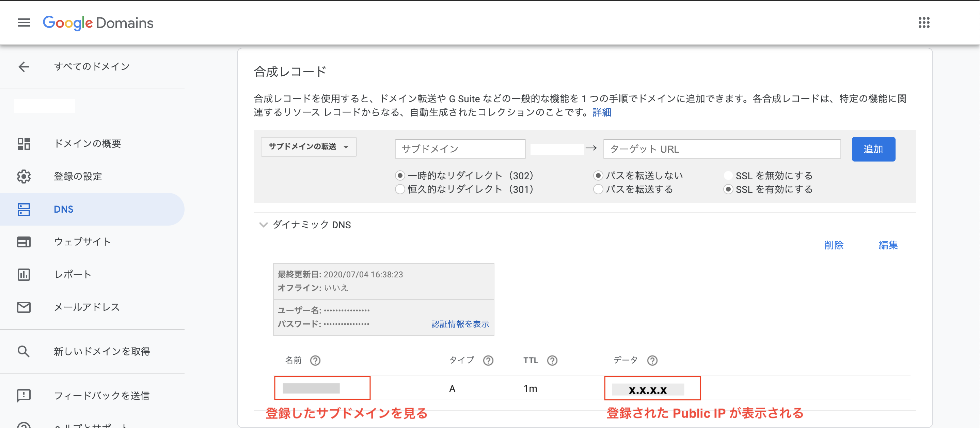Image resolution: width=980 pixels, height=428 pixels.
Task: Select the DNS storage icon in the sidebar
Action: pyautogui.click(x=23, y=209)
